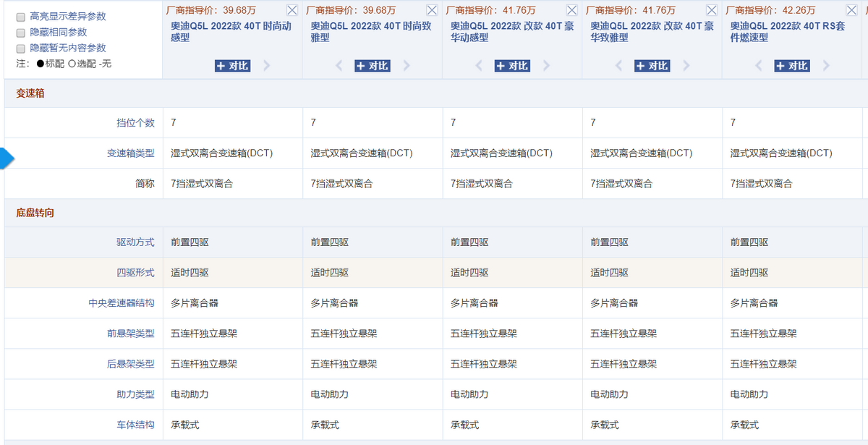Click the 中央差速器结构 row label
Screen dimensions: 868x445
tap(122, 304)
